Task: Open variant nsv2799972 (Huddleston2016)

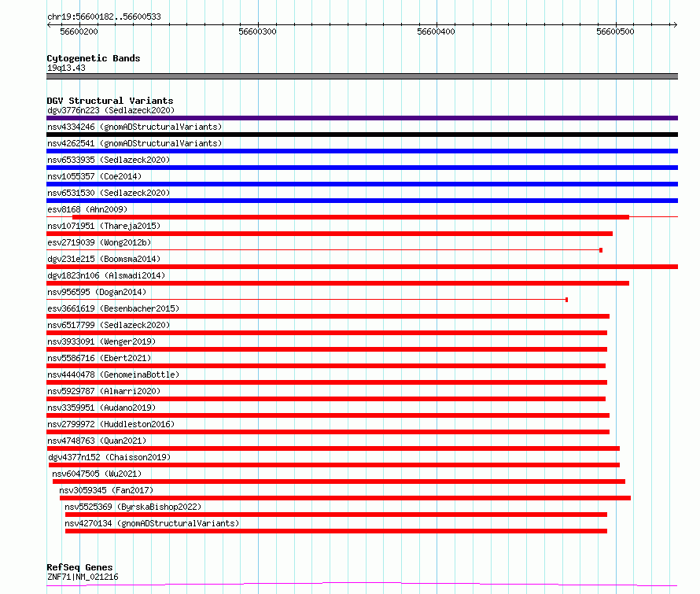Action: click(x=111, y=424)
